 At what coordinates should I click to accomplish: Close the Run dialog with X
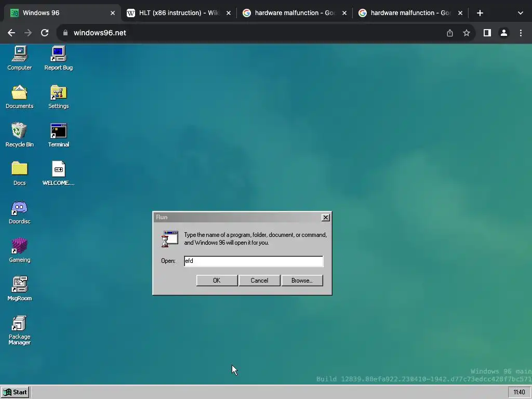[x=325, y=218]
